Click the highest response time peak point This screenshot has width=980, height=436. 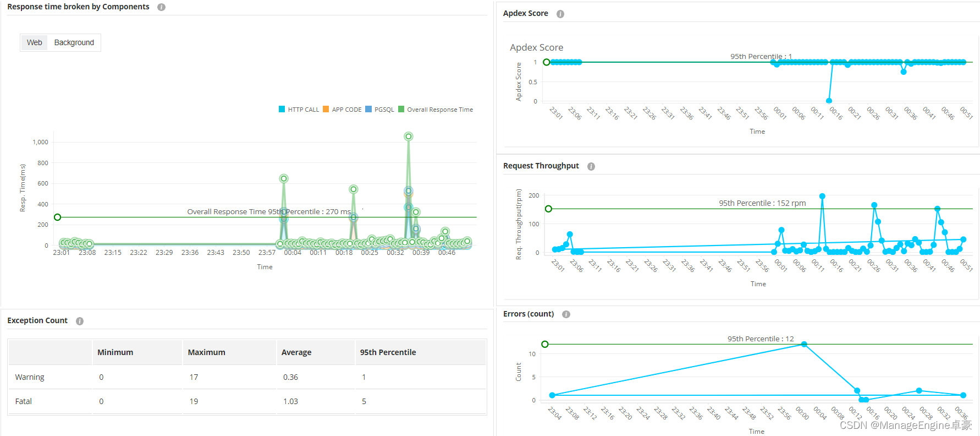409,137
